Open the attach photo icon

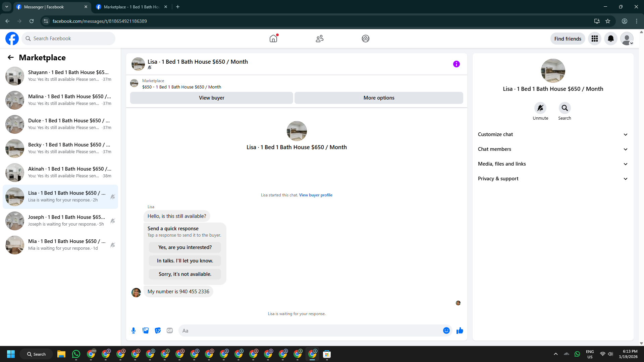pyautogui.click(x=146, y=330)
